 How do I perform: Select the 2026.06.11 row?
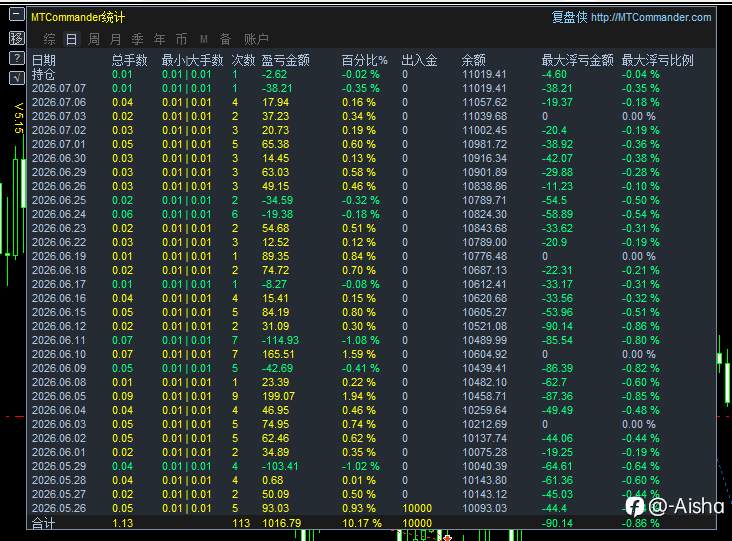[x=372, y=340]
